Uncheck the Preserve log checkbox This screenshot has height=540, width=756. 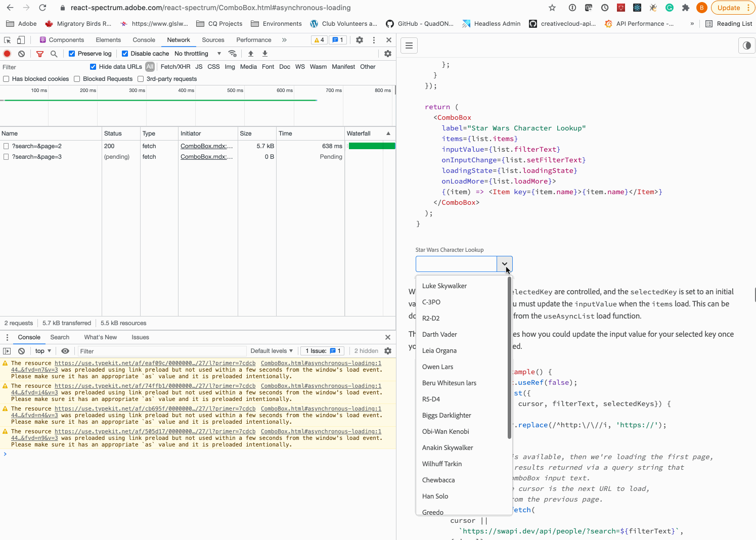[x=72, y=53]
